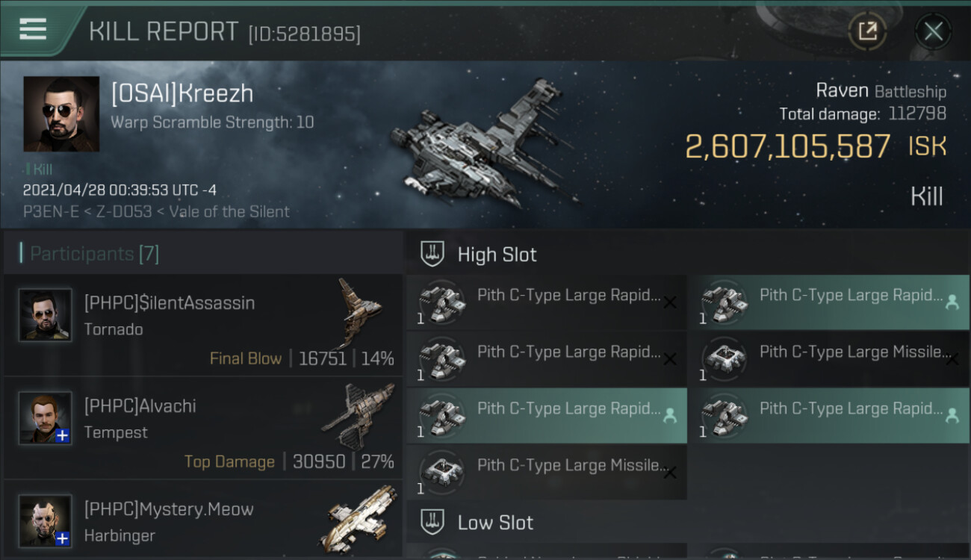Open the hamburger menu icon
The width and height of the screenshot is (971, 560).
33,29
